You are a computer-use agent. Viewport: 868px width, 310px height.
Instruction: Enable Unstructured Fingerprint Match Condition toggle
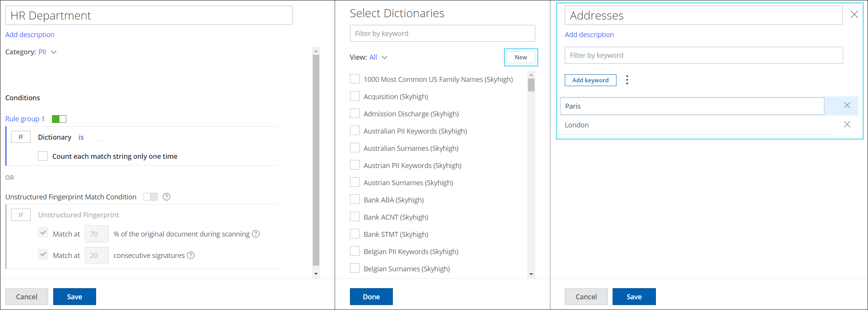pos(150,197)
